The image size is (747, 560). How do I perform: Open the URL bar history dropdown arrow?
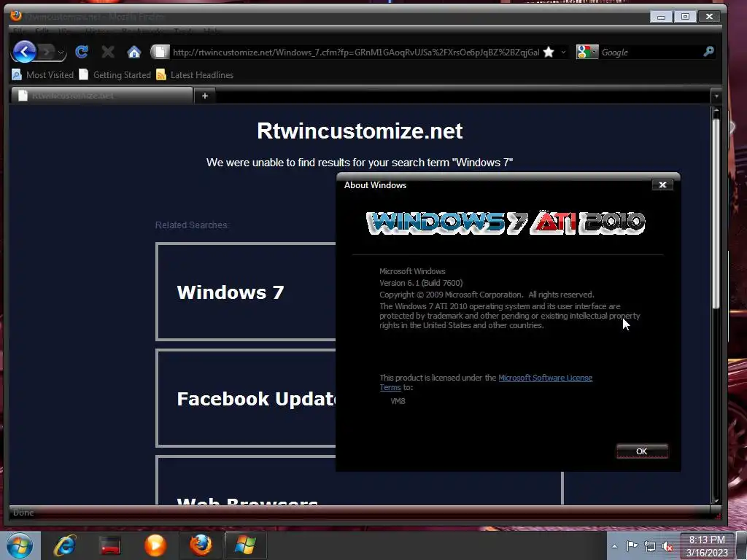tap(564, 52)
